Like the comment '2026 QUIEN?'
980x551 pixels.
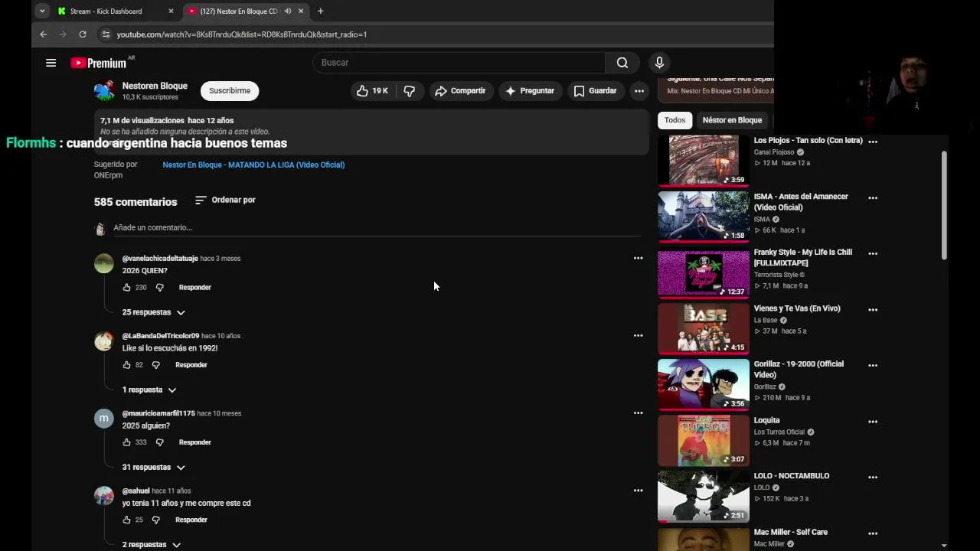click(x=126, y=288)
